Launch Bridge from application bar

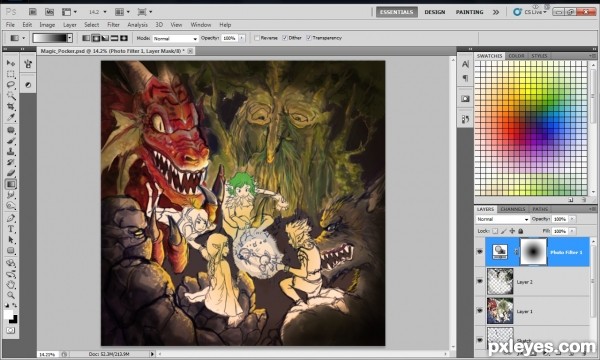point(33,12)
